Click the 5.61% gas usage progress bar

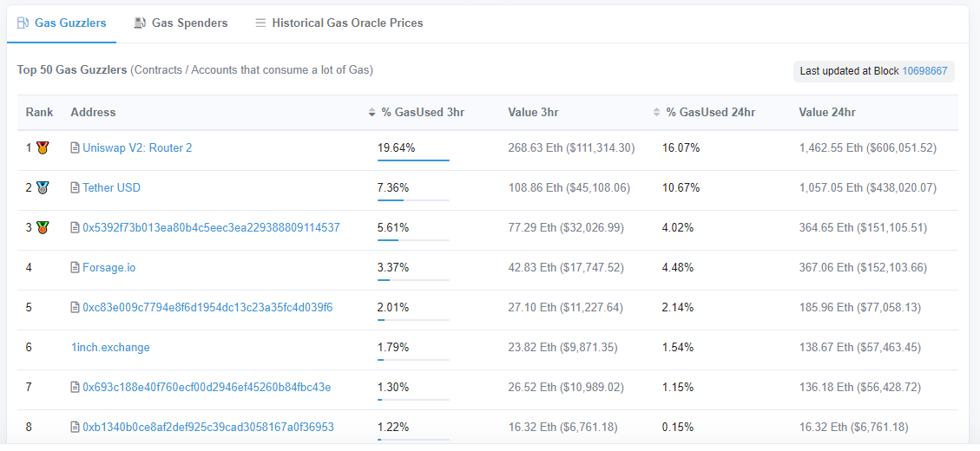[413, 240]
